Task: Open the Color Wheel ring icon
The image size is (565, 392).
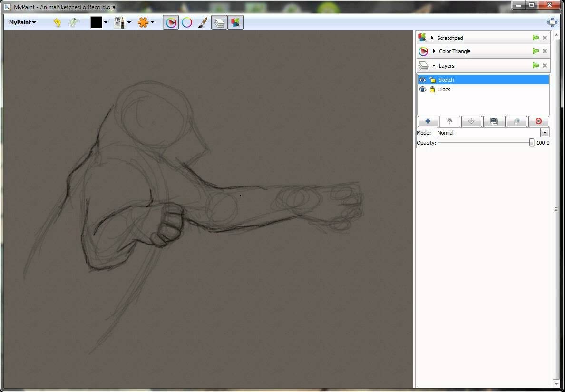Action: 186,22
